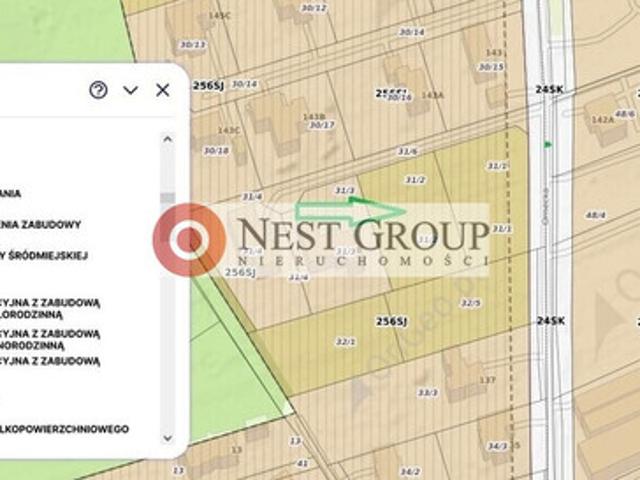Click building label 142A on the map
The height and width of the screenshot is (480, 640).
[603, 120]
